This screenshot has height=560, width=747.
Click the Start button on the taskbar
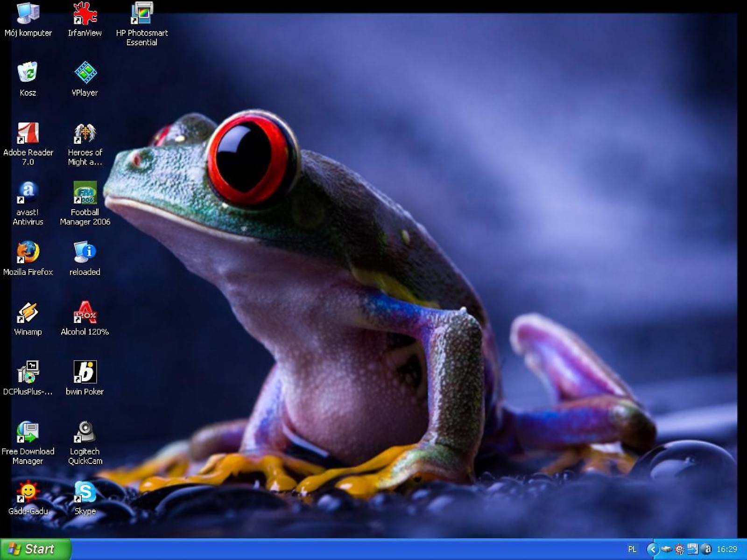[35, 549]
